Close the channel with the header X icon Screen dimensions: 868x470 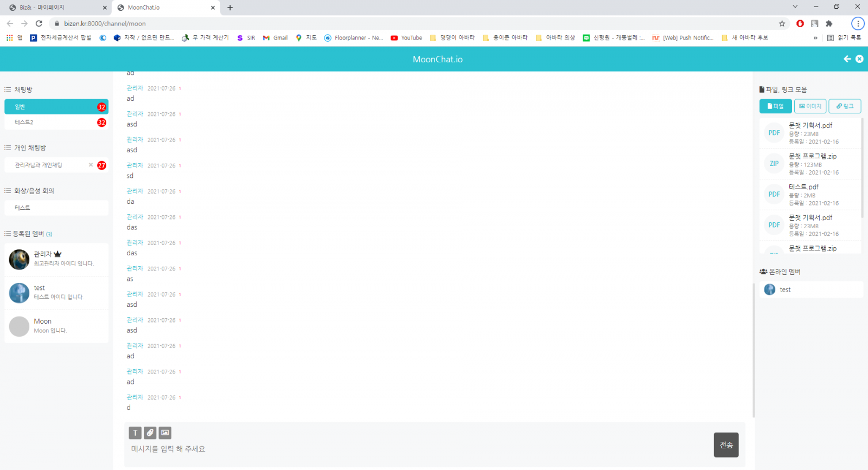(859, 59)
